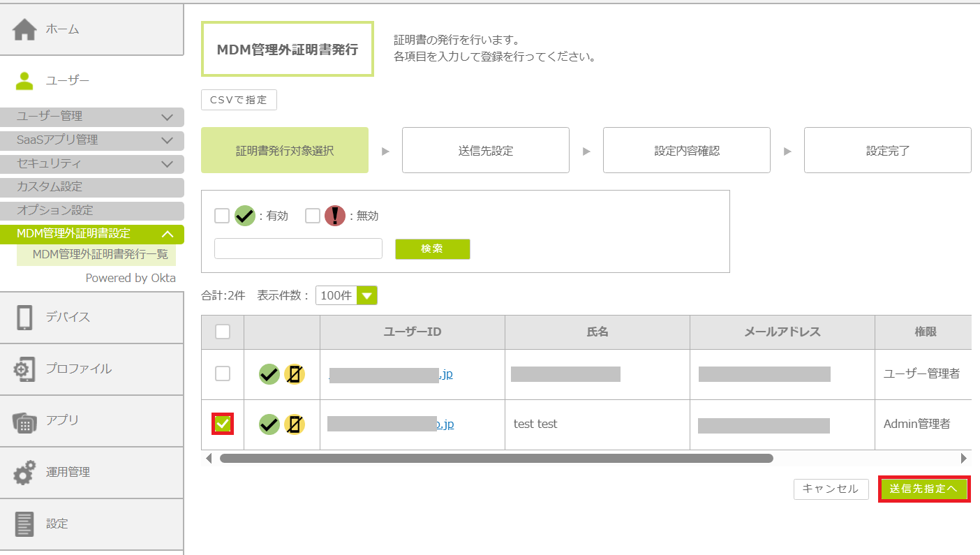Click the Operations management gears icon
980x555 pixels.
coord(24,473)
